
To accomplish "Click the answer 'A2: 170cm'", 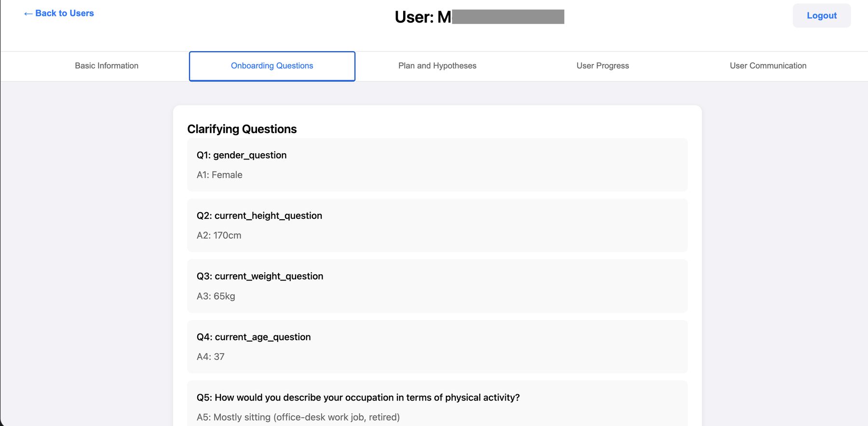I will point(219,236).
